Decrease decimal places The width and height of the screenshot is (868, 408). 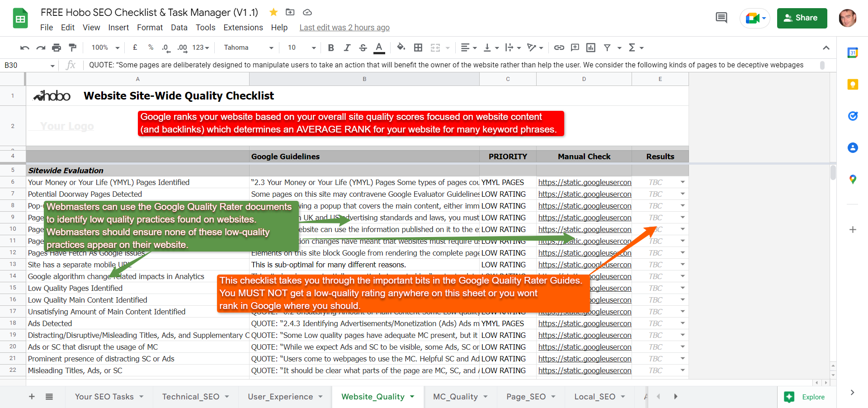pyautogui.click(x=166, y=47)
